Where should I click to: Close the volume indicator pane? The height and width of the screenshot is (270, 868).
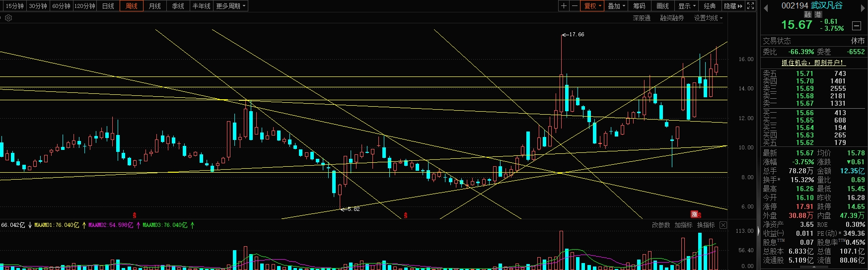point(723,225)
